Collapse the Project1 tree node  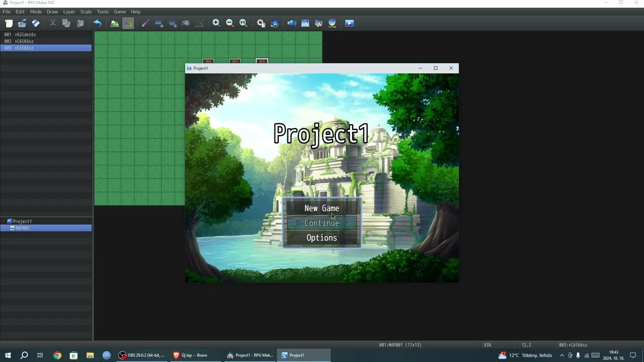pyautogui.click(x=4, y=221)
